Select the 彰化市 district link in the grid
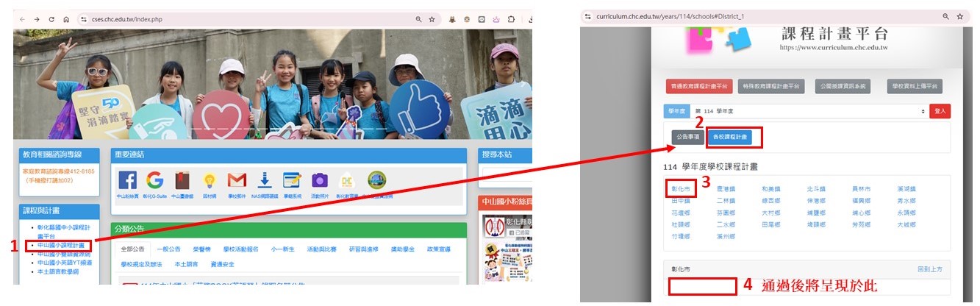 (x=680, y=189)
